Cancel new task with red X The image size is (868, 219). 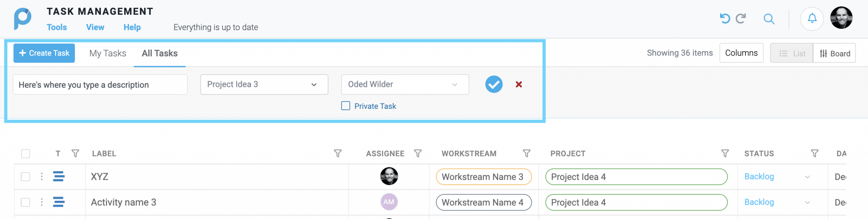pyautogui.click(x=519, y=84)
